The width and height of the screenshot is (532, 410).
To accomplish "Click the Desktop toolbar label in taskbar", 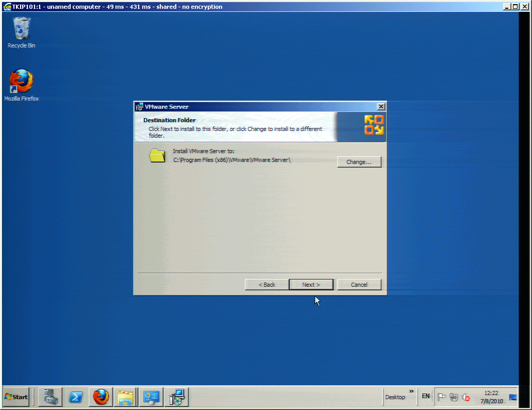I will [x=395, y=397].
